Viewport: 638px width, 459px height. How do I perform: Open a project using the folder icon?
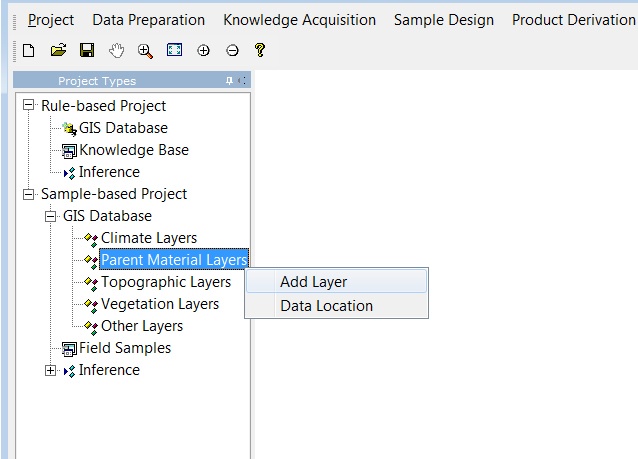tap(58, 50)
